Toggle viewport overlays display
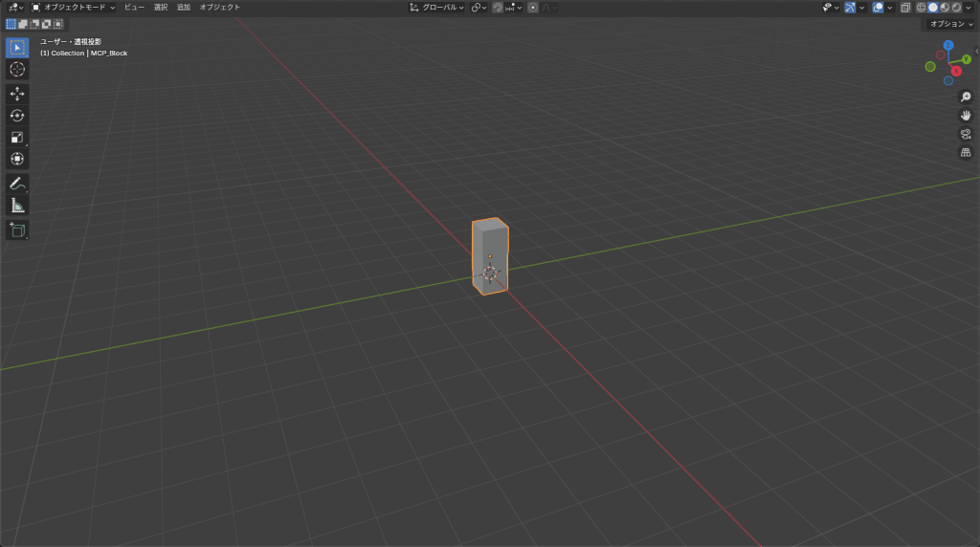The width and height of the screenshot is (980, 547). coord(879,8)
